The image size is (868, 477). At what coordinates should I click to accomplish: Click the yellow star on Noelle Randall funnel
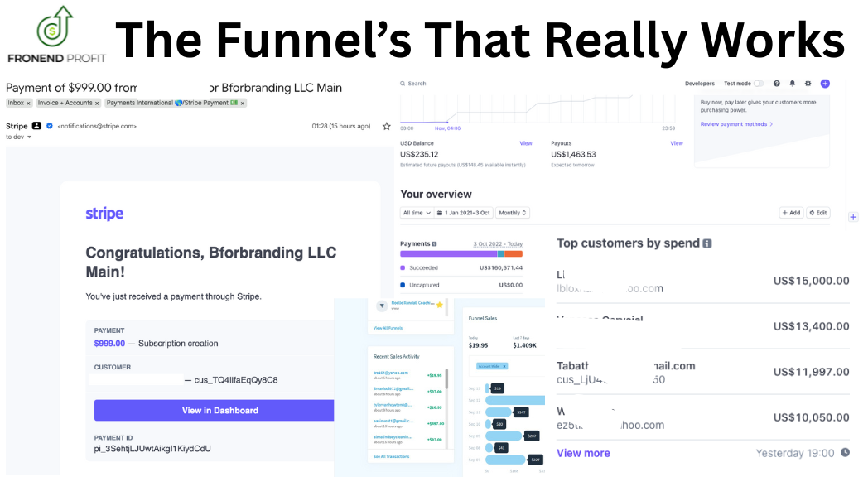(x=440, y=305)
